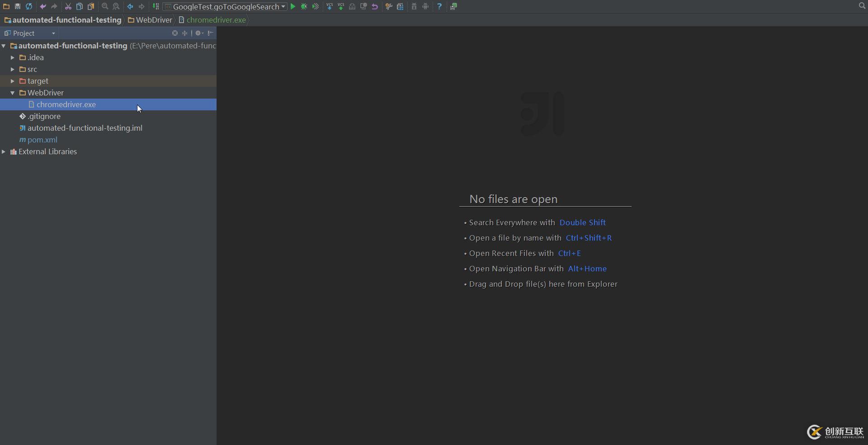Click the Double Shift shortcut text
868x445 pixels.
[582, 222]
